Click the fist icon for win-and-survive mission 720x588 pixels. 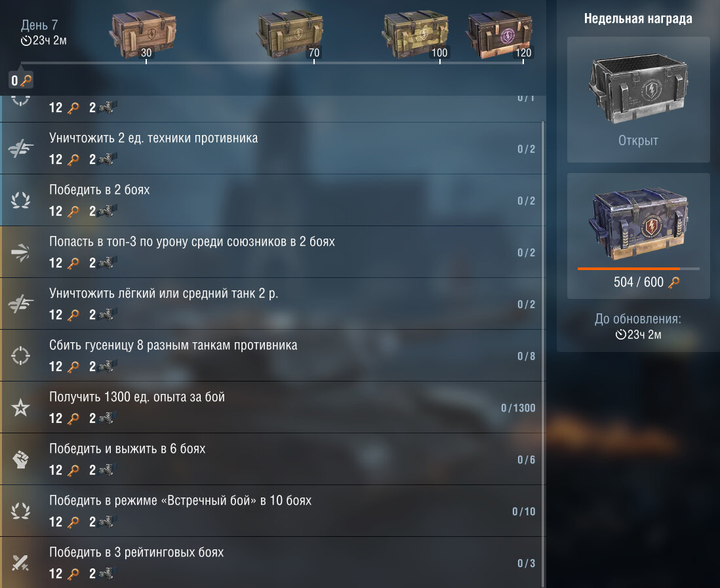[21, 459]
